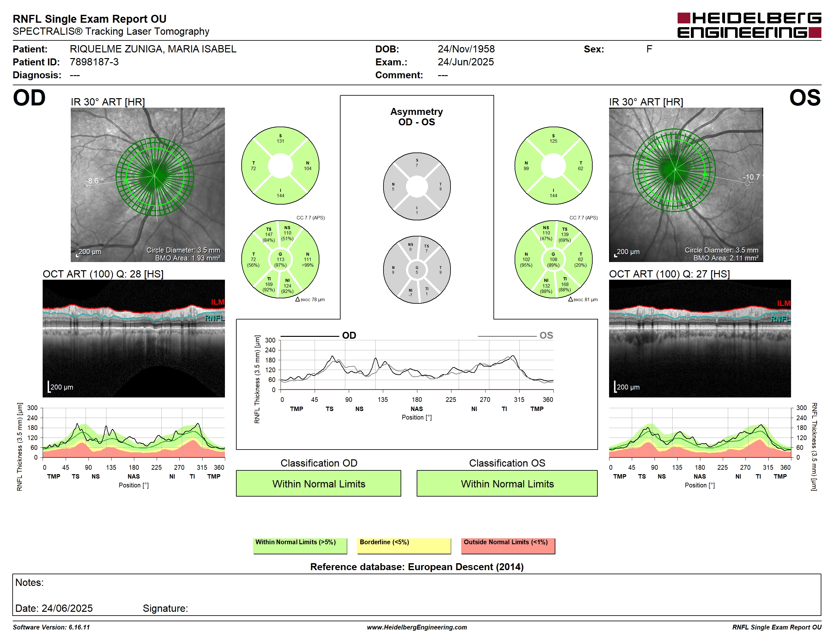Click the OS temporal quadrant value 62 in four-sector chart
Viewport: 834px width, 644px height.
click(x=580, y=168)
